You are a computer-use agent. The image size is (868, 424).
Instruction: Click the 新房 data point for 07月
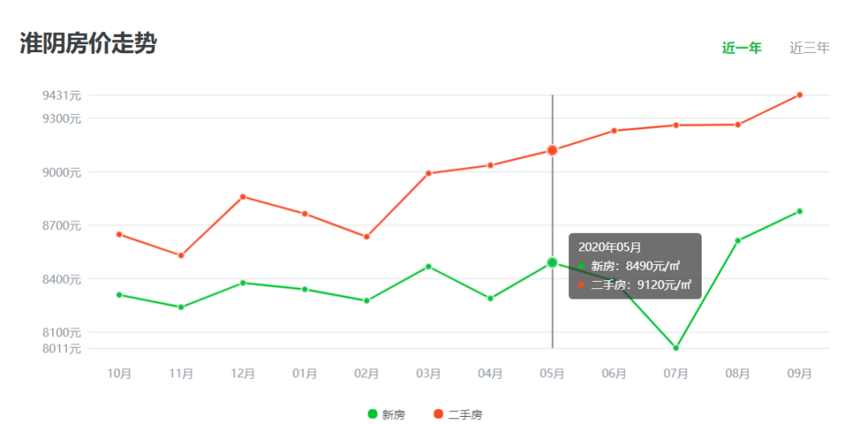(676, 348)
